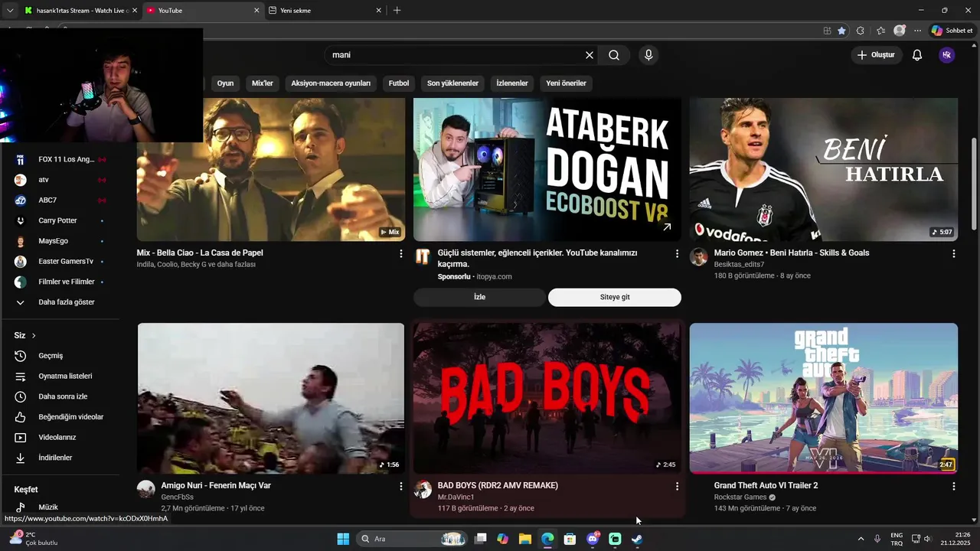Screen dimensions: 980x551
Task: Open more options for the itopya sponsored ad
Action: (x=677, y=253)
